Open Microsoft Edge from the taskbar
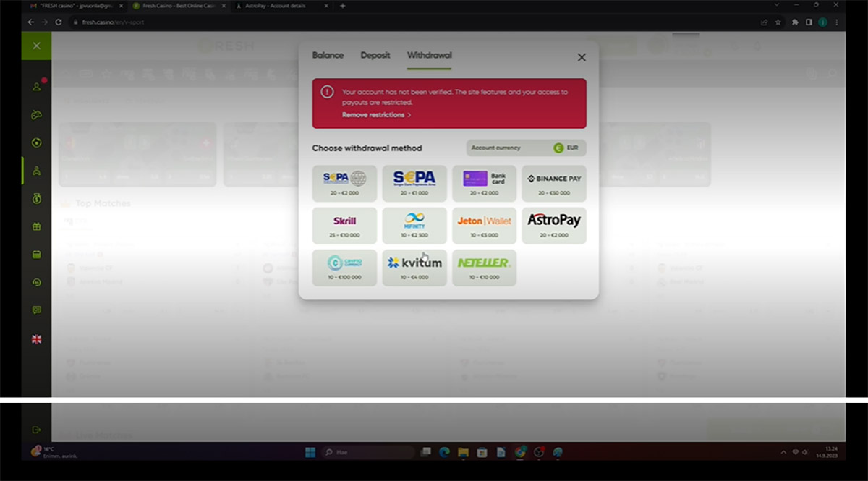The width and height of the screenshot is (868, 481). pos(444,452)
